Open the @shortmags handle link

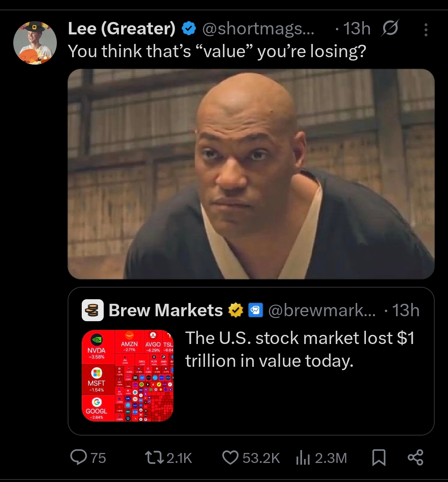(258, 29)
